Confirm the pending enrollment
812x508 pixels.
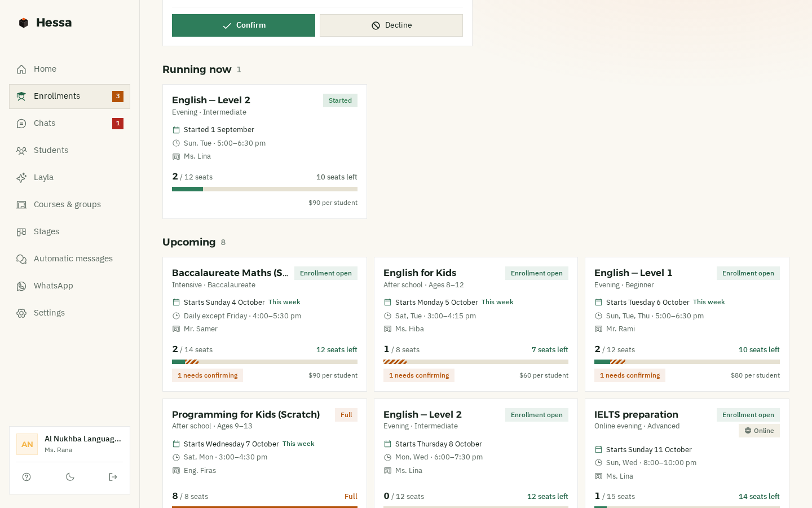(244, 25)
